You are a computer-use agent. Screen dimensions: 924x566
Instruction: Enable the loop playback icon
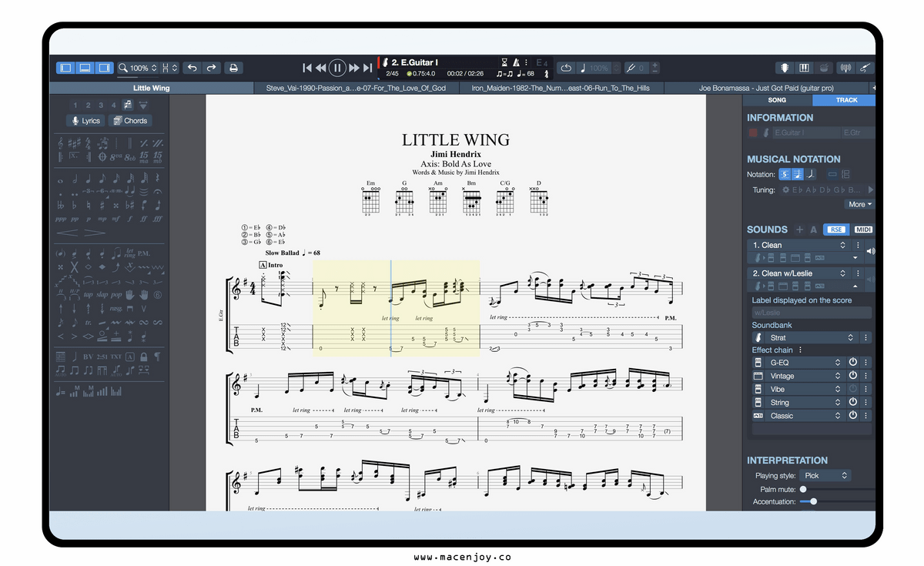[566, 68]
